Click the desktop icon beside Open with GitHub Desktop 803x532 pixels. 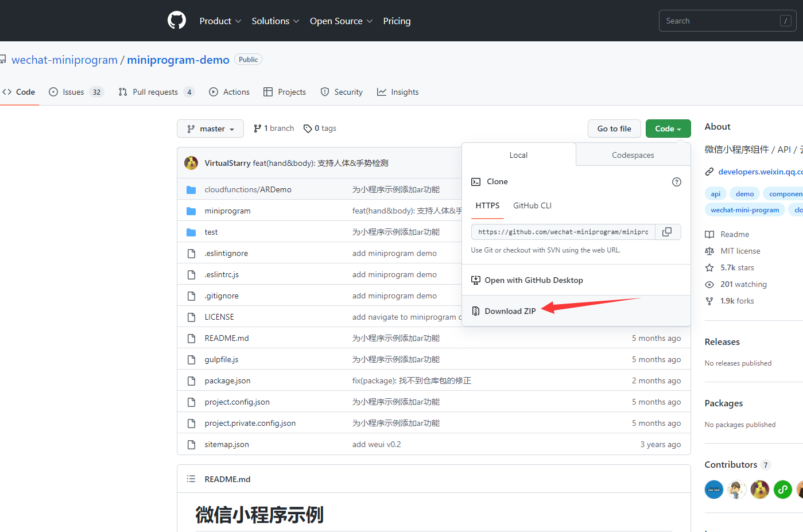pyautogui.click(x=475, y=280)
